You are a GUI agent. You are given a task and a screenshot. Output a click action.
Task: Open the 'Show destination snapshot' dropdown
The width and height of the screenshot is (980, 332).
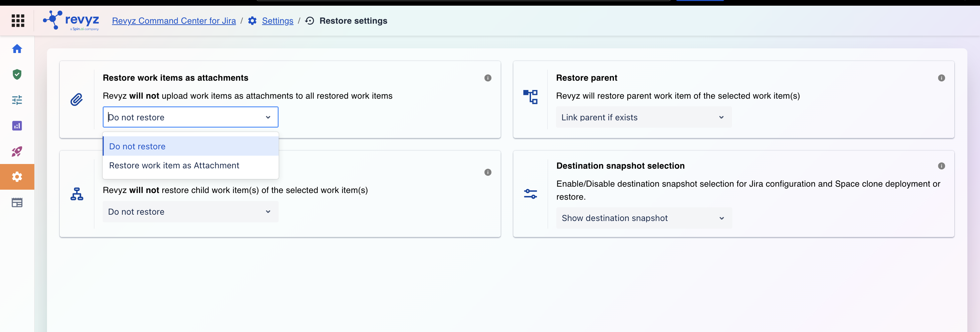[x=644, y=218]
